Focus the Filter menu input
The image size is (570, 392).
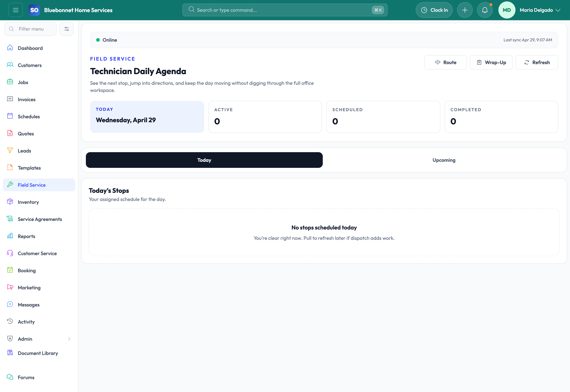(30, 29)
